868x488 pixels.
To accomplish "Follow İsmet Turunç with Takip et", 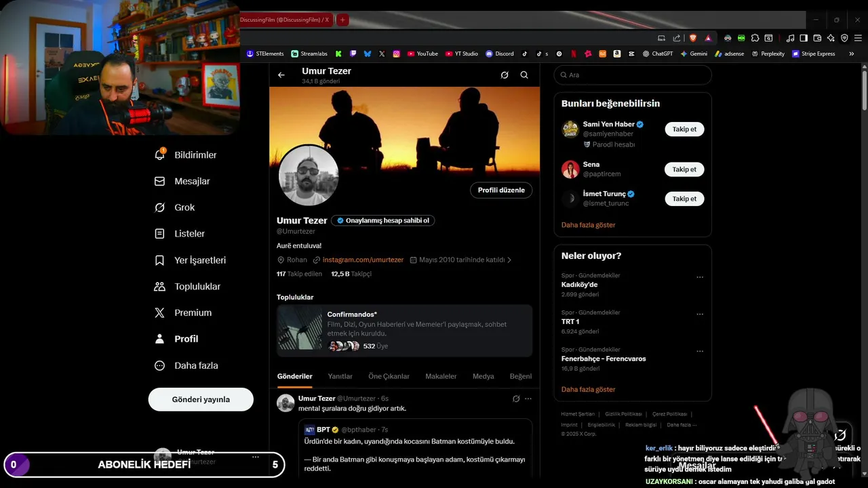I will pyautogui.click(x=684, y=199).
